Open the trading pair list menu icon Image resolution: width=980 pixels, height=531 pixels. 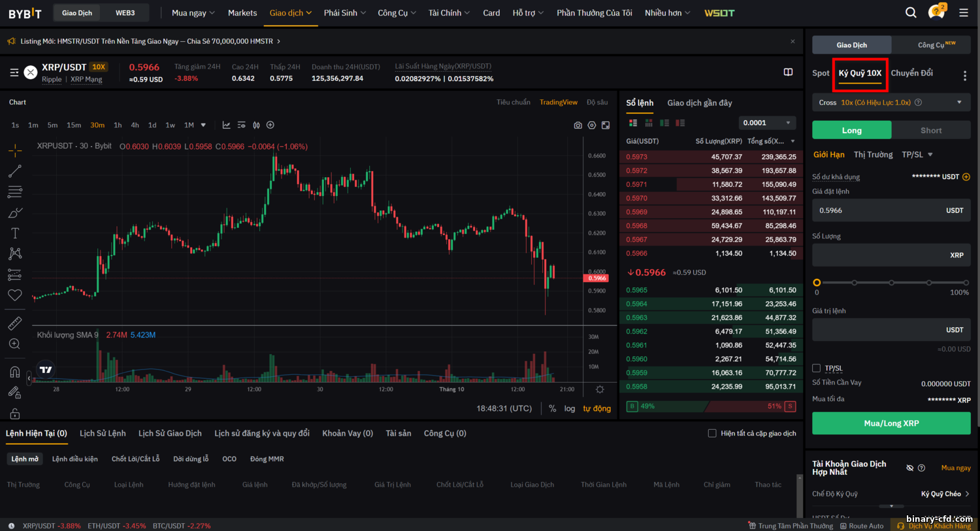[14, 72]
